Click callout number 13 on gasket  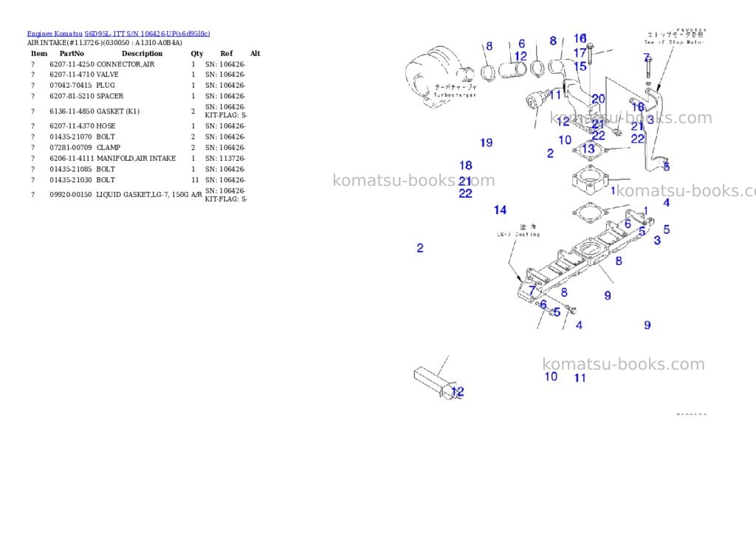tap(588, 148)
